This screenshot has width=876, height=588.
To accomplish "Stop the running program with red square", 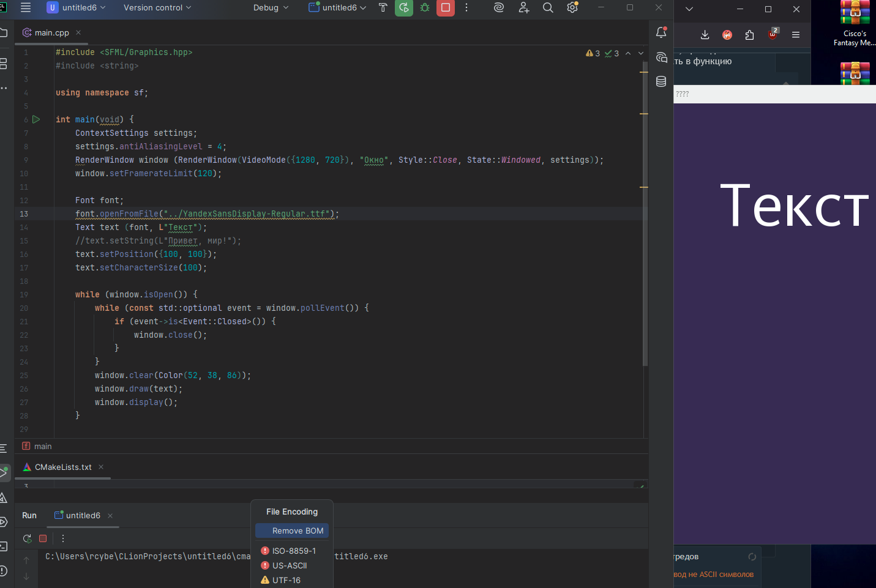I will (446, 8).
